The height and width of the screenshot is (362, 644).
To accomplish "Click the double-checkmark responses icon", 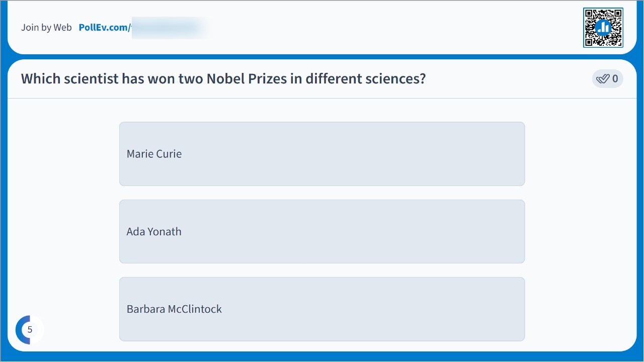I will (602, 79).
